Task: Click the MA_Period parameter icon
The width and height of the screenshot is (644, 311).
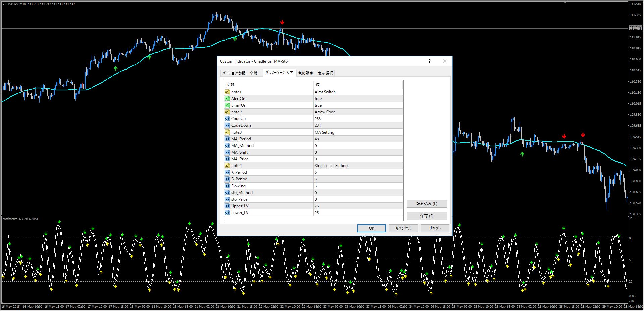Action: pyautogui.click(x=227, y=139)
